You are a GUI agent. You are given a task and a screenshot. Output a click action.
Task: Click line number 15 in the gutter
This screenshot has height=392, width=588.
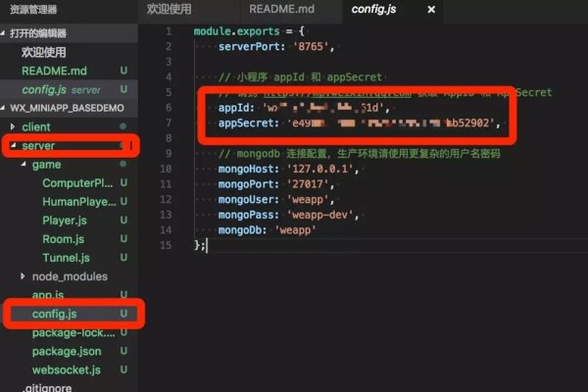[169, 243]
